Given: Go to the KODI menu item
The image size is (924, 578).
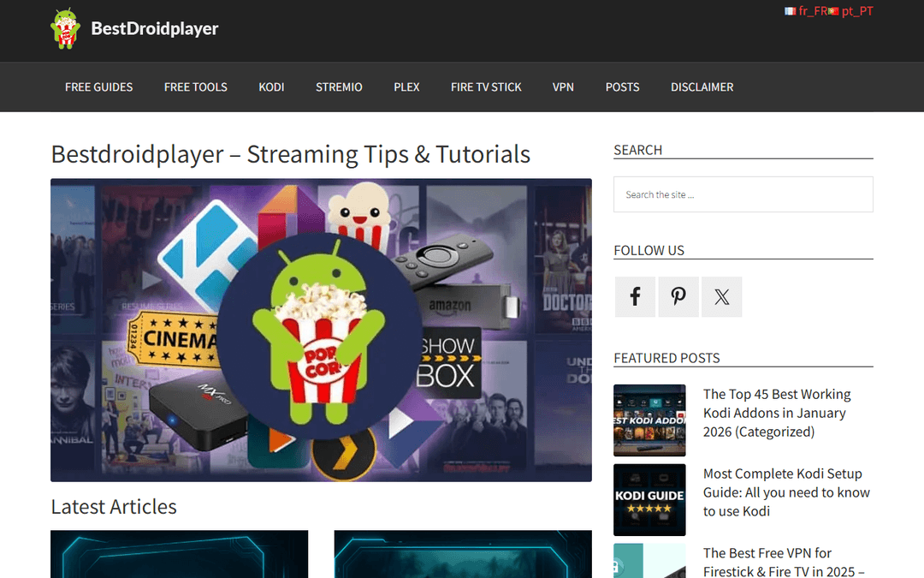Looking at the screenshot, I should pyautogui.click(x=272, y=87).
